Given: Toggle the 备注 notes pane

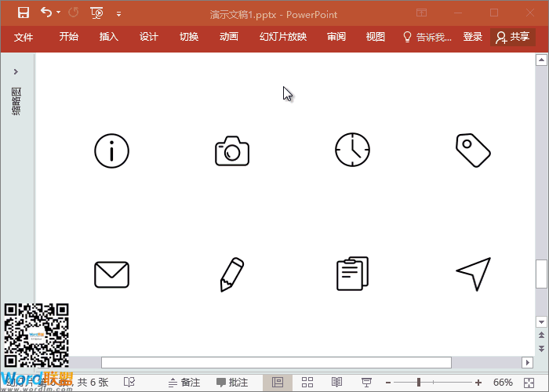Looking at the screenshot, I should coord(184,383).
